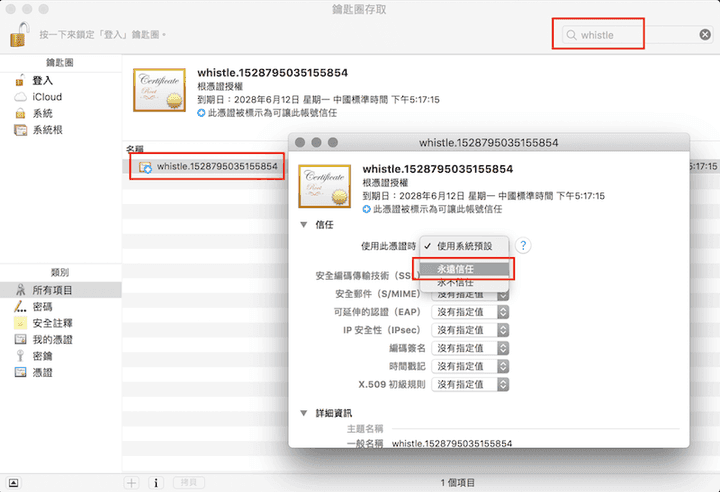Choose 永不信任 in the trust menu
Viewport: 720px width, 492px height.
(x=464, y=282)
